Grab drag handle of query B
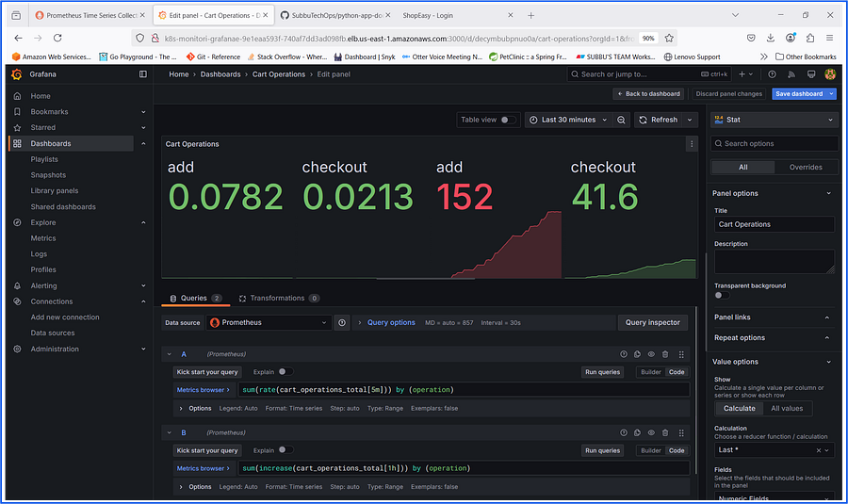848x504 pixels. tap(681, 433)
